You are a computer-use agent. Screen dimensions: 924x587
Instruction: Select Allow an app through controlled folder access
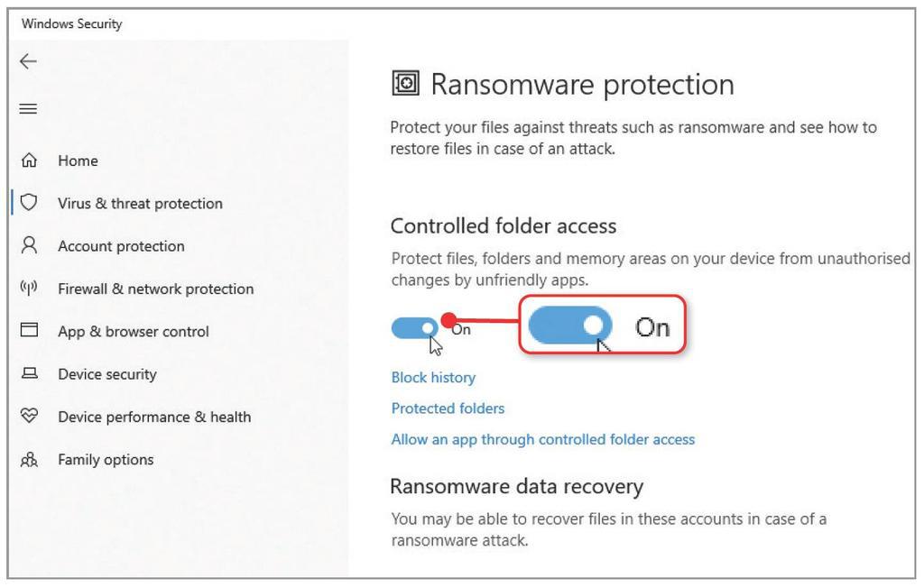pyautogui.click(x=542, y=440)
